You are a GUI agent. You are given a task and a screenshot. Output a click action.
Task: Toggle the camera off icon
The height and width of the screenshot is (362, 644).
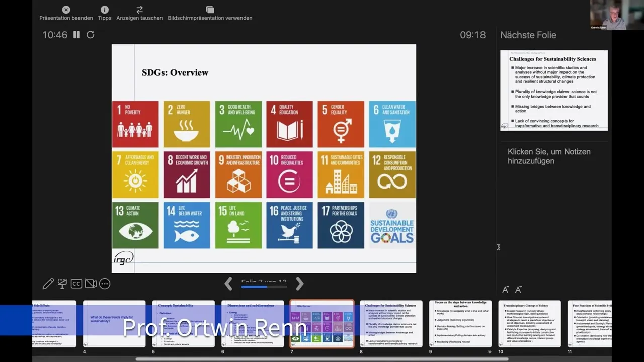91,284
